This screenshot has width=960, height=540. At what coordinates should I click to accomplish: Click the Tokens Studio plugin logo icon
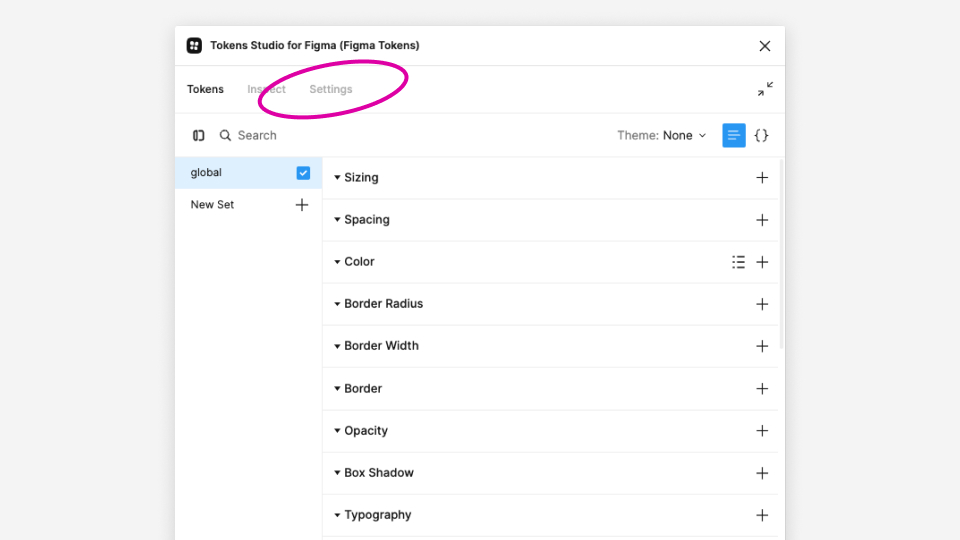pyautogui.click(x=194, y=45)
